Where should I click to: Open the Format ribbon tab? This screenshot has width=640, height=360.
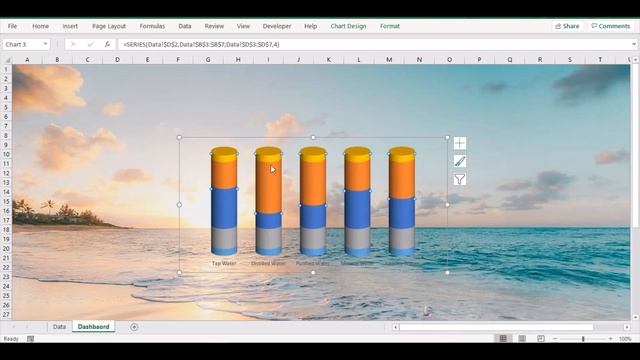390,26
